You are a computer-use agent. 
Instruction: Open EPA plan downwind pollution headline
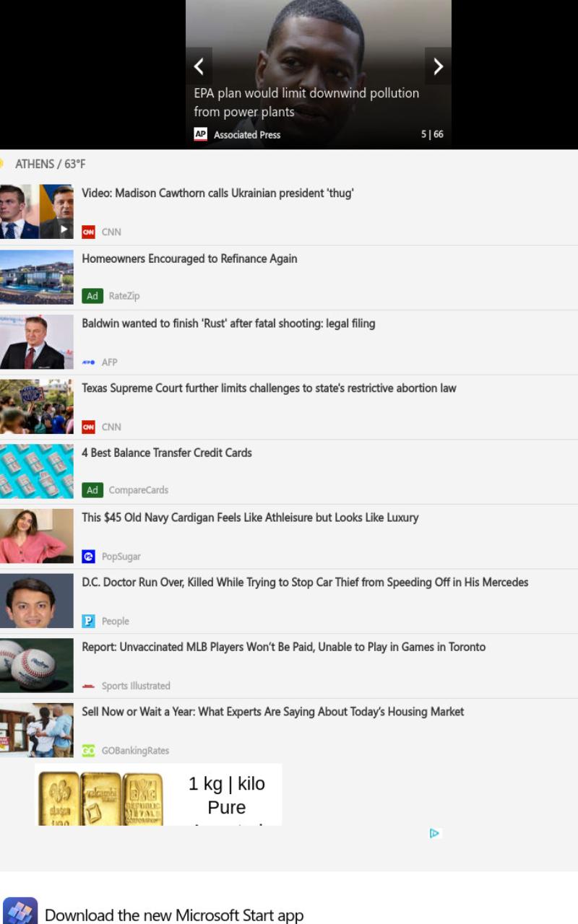(306, 103)
